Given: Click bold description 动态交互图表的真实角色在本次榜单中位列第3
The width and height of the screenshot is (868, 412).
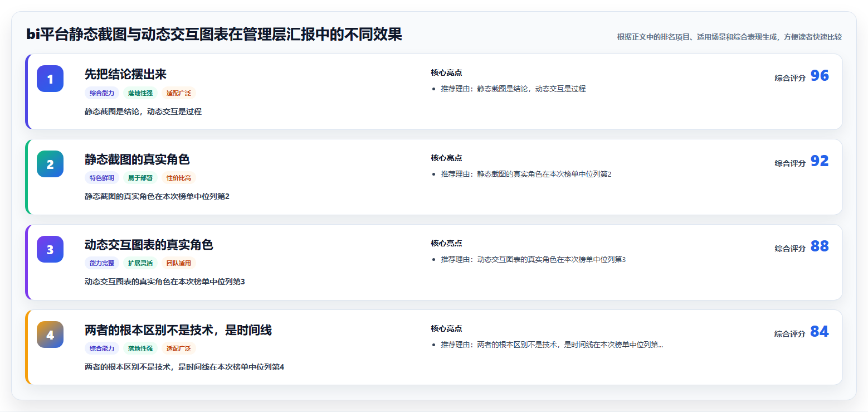Looking at the screenshot, I should point(165,282).
